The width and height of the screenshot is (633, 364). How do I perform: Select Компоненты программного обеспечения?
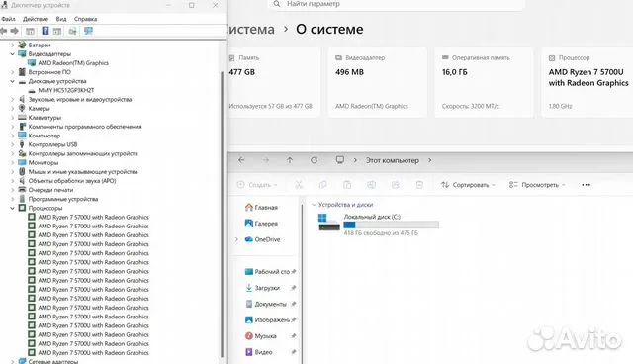click(x=85, y=127)
